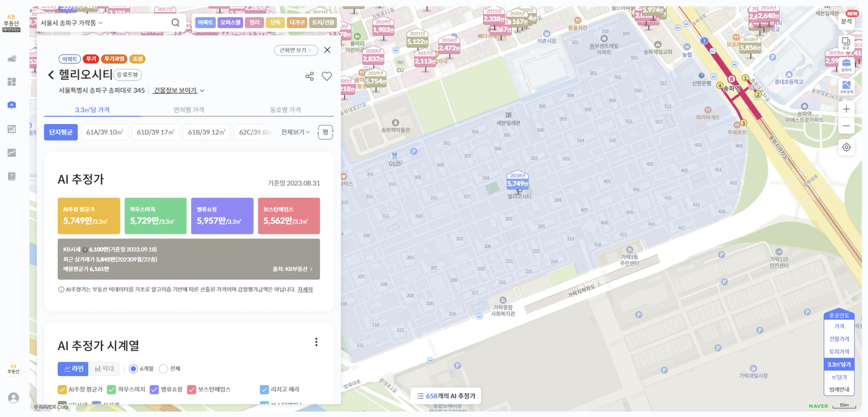The height and width of the screenshot is (417, 868).
Task: Toggle the 하우스머치 checkbox
Action: click(111, 389)
